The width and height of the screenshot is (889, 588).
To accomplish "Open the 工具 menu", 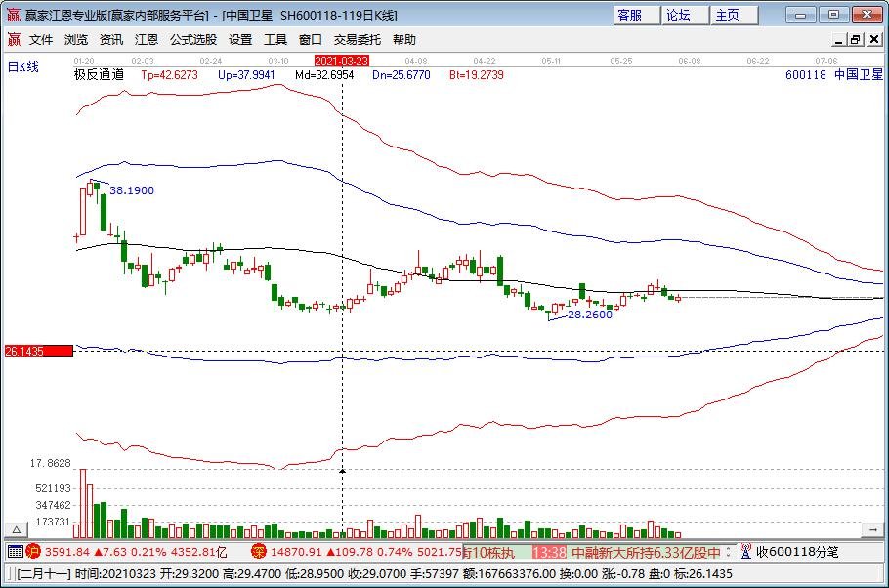I will coord(275,40).
